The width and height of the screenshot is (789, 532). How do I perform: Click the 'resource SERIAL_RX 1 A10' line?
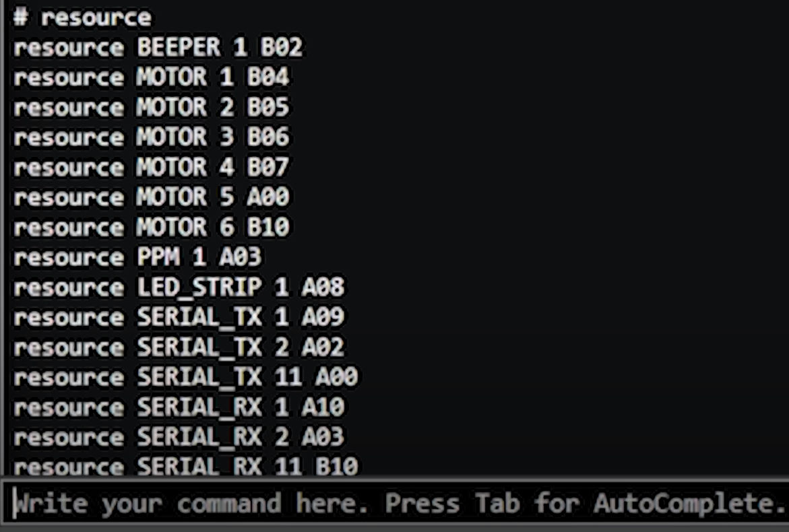[x=179, y=407]
